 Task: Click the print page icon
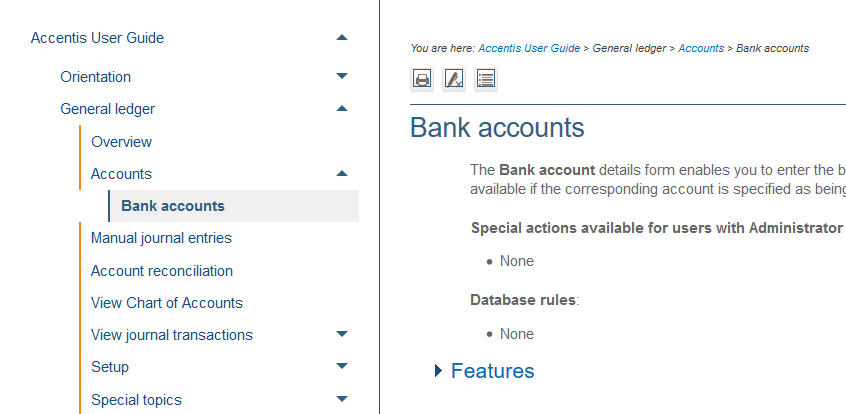[x=422, y=79]
